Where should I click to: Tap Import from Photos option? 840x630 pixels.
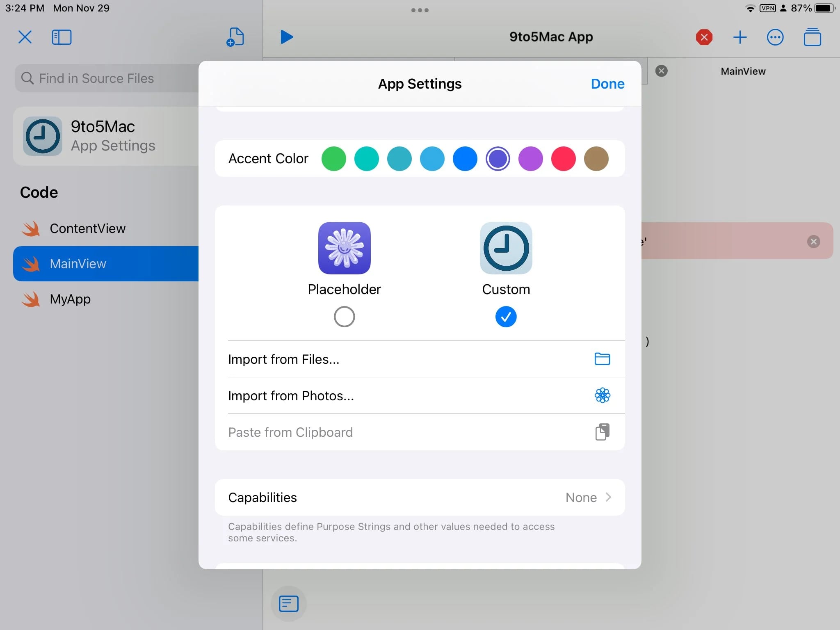click(x=420, y=395)
